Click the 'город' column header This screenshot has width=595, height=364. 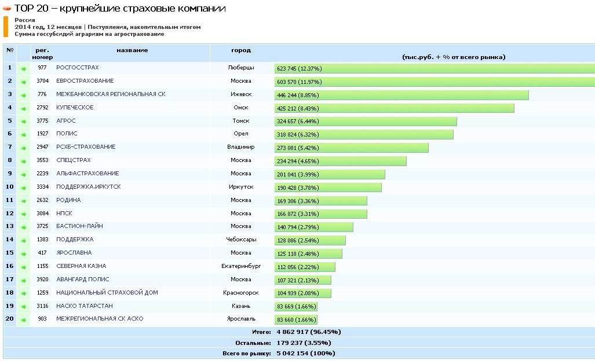(x=240, y=50)
